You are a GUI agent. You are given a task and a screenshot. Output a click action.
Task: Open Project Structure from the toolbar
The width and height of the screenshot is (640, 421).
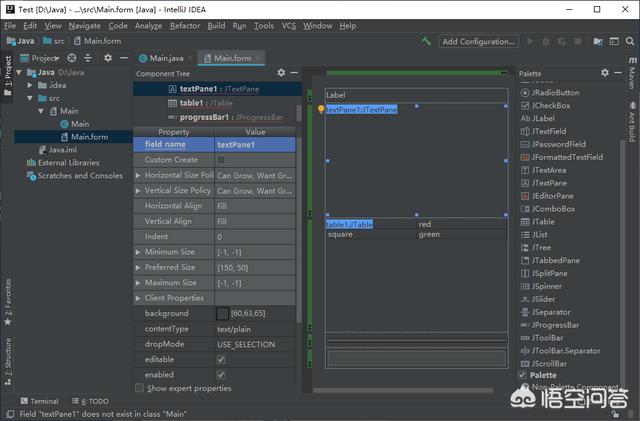coord(598,41)
